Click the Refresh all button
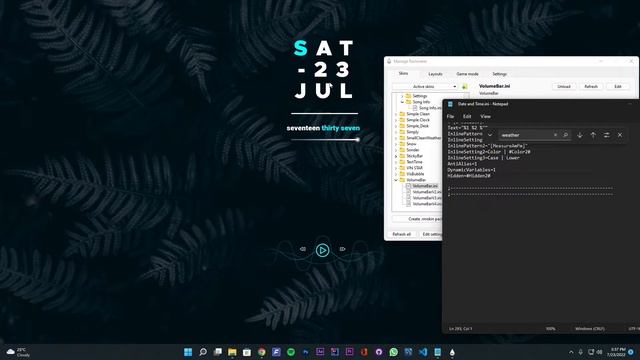Viewport: 640px width, 360px height. click(402, 234)
